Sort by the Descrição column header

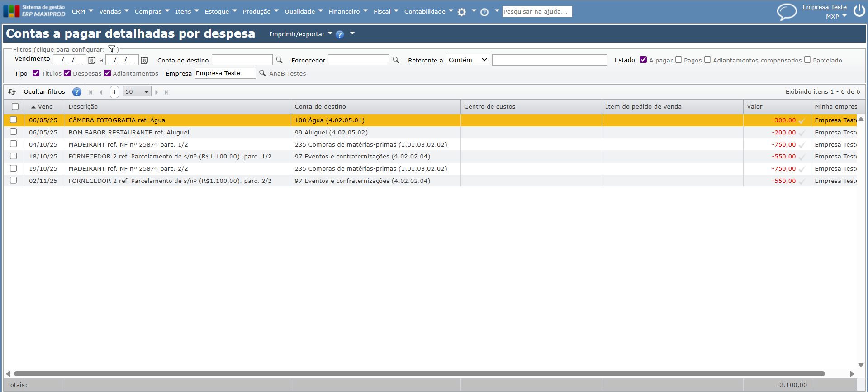[x=178, y=107]
